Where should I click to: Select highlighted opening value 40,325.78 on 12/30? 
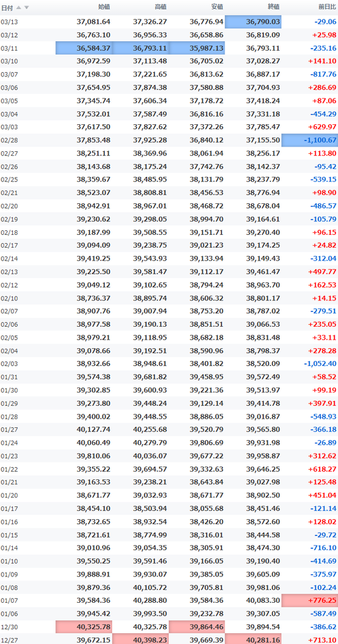point(84,626)
